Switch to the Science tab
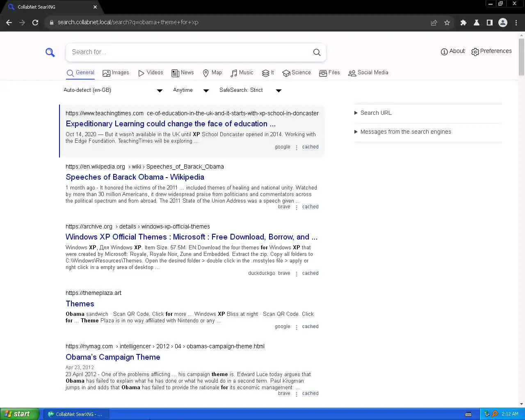The image size is (525, 420). (297, 73)
